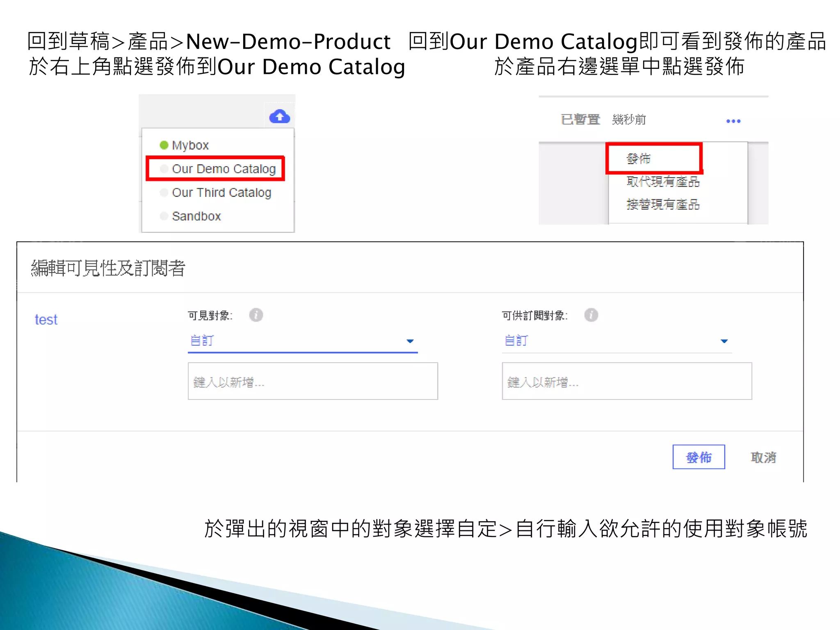The height and width of the screenshot is (630, 840).
Task: Choose Our Third Catalog in publish list
Action: 215,192
